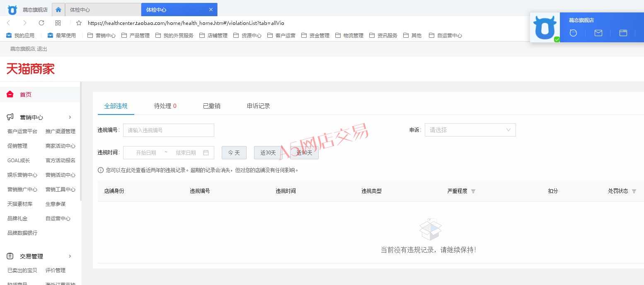This screenshot has width=644, height=285.
Task: Go to 首页 in the sidebar
Action: 26,95
